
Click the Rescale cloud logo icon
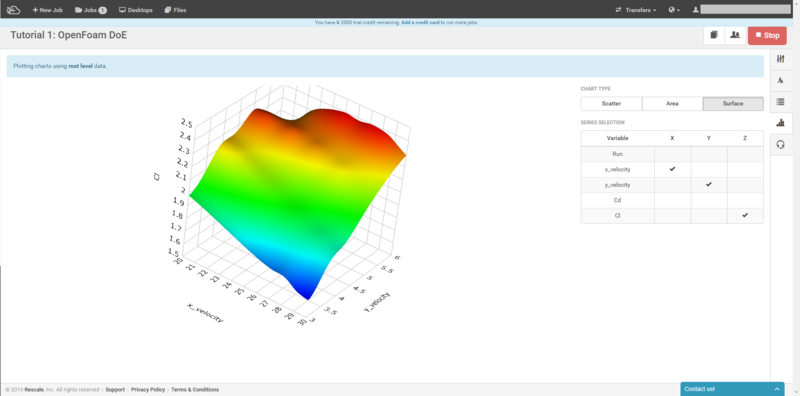13,10
